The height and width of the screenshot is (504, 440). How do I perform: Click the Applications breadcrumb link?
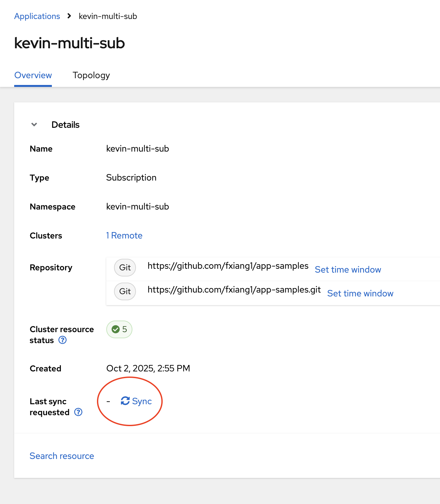point(37,16)
